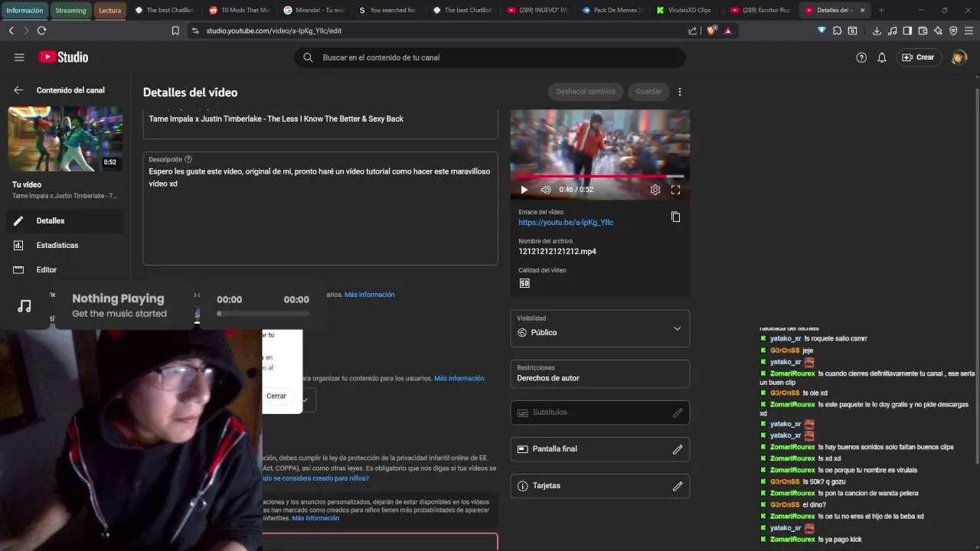Viewport: 980px width, 551px height.
Task: Click the music note icon in overlay
Action: (24, 306)
